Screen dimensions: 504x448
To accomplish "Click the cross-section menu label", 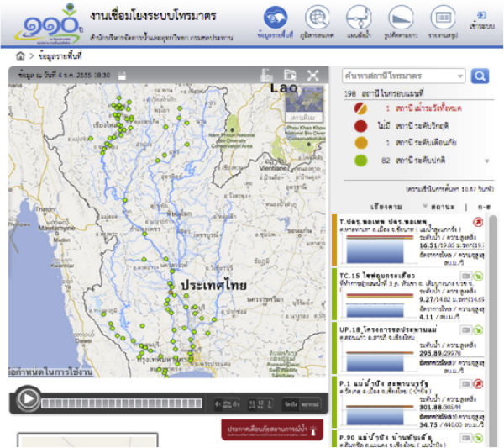I will [401, 35].
